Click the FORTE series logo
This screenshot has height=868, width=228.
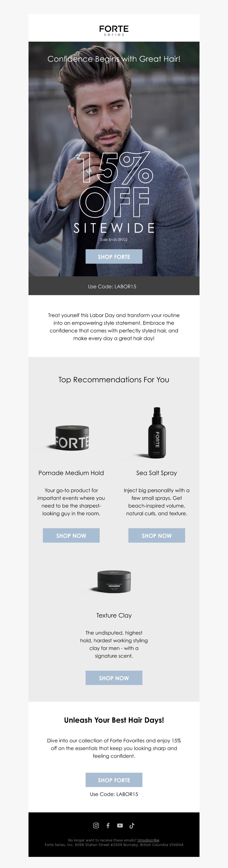[x=114, y=30]
